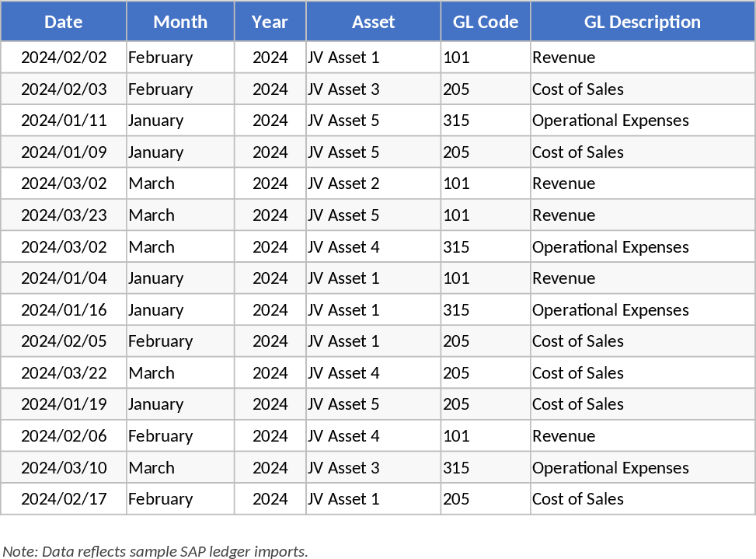Click the Date column header
The width and height of the screenshot is (756, 559).
63,22
